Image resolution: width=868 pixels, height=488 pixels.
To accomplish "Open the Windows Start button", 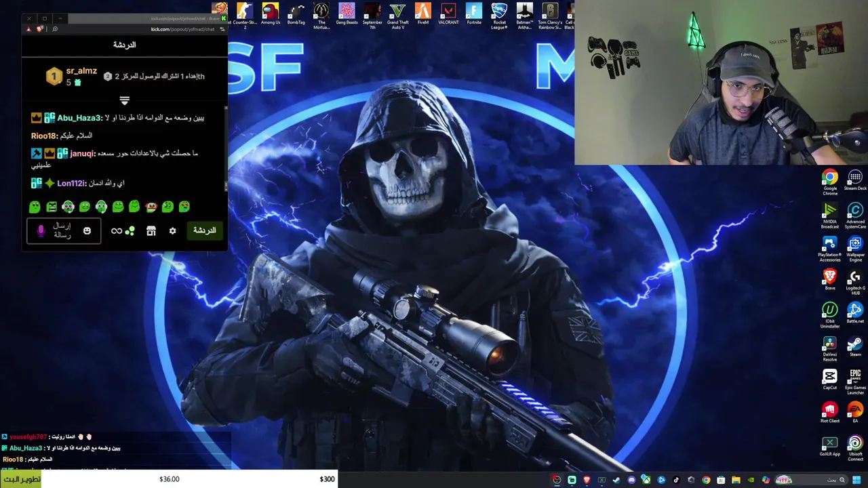I will 856,480.
